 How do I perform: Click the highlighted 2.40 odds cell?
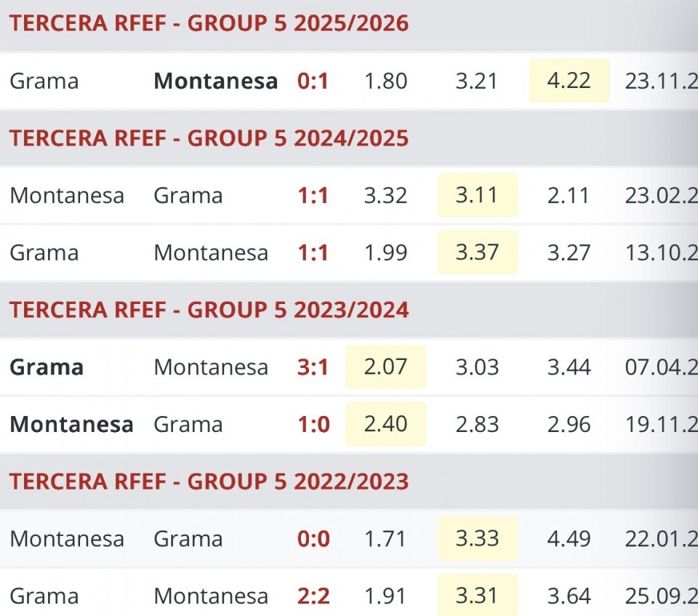[385, 424]
